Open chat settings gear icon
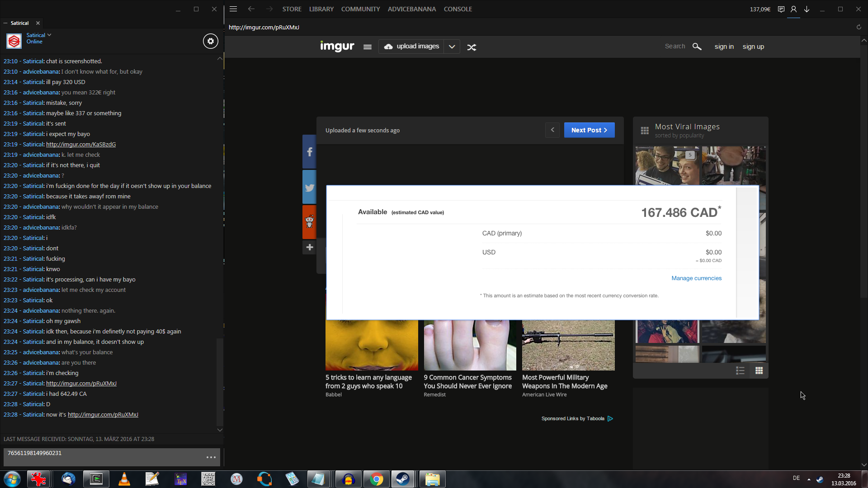This screenshot has height=488, width=868. tap(210, 41)
